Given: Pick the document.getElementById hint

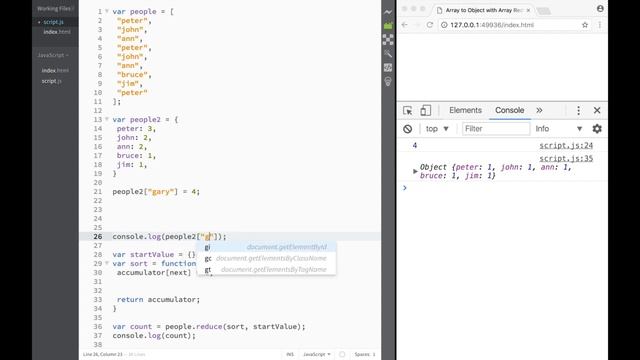Looking at the screenshot, I should (267, 247).
